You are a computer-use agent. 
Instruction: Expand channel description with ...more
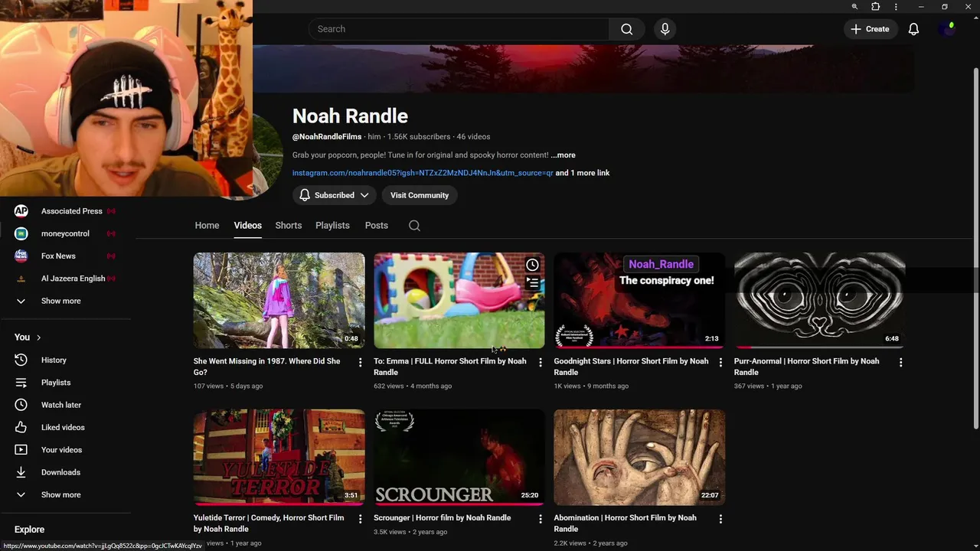(x=563, y=155)
